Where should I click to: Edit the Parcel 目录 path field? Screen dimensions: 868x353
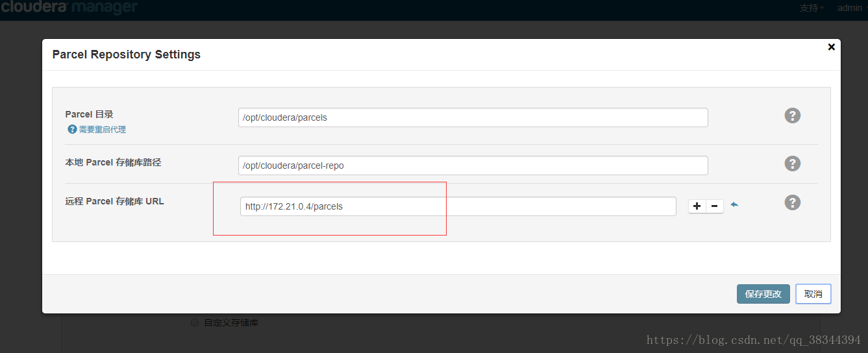tap(473, 117)
